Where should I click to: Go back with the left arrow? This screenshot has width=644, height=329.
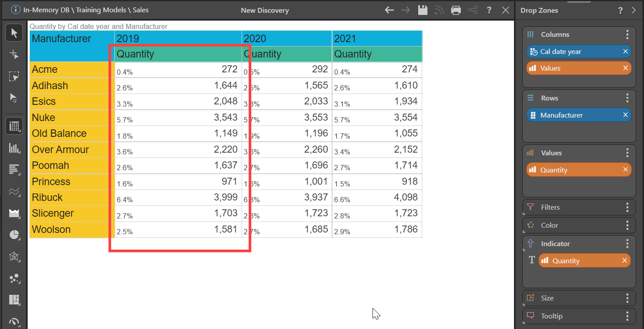(x=389, y=10)
